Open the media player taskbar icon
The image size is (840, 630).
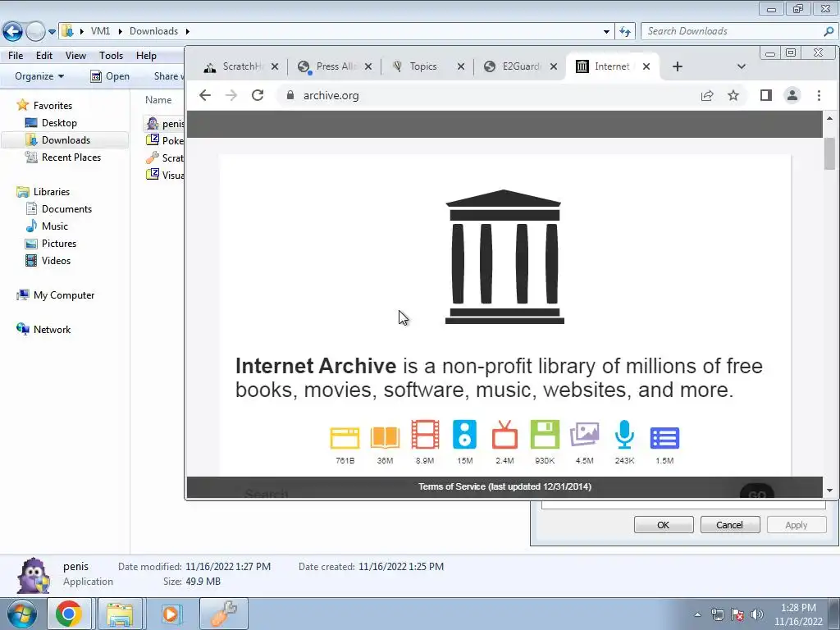coord(171,614)
